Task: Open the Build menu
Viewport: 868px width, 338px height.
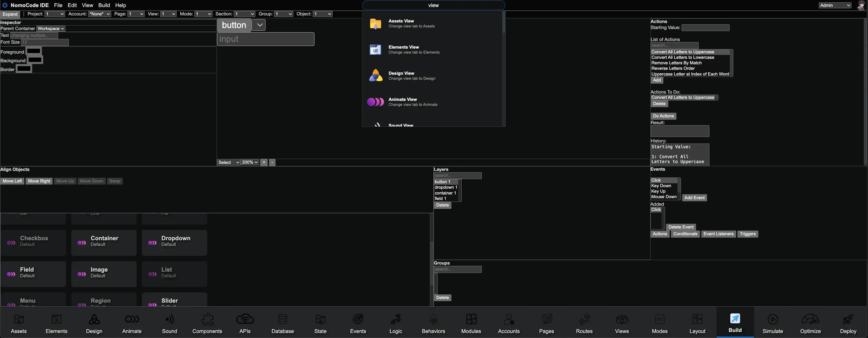Action: [104, 5]
